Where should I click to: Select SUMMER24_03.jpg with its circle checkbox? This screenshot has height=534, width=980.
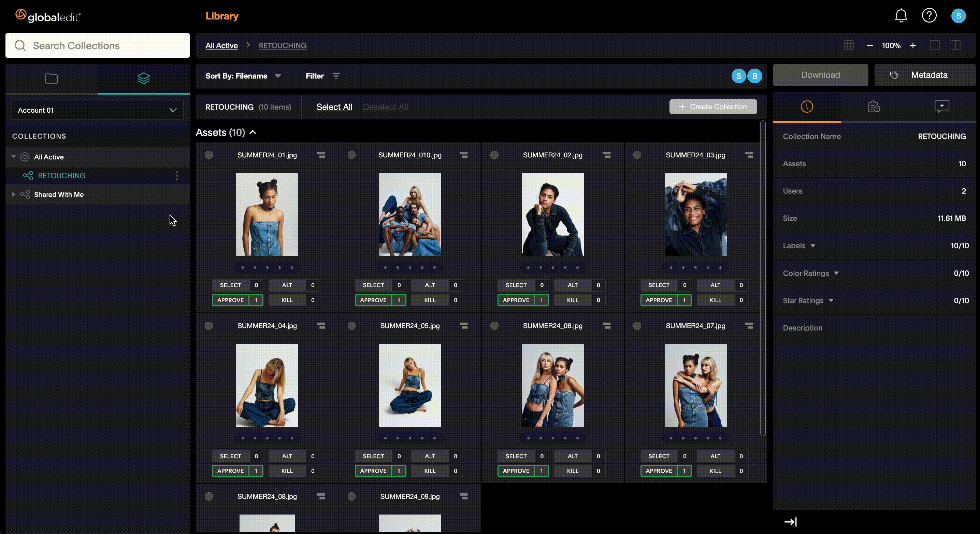(637, 155)
